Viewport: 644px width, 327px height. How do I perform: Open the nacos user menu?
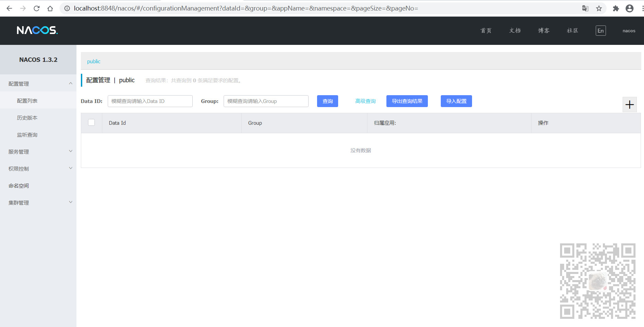coord(629,31)
